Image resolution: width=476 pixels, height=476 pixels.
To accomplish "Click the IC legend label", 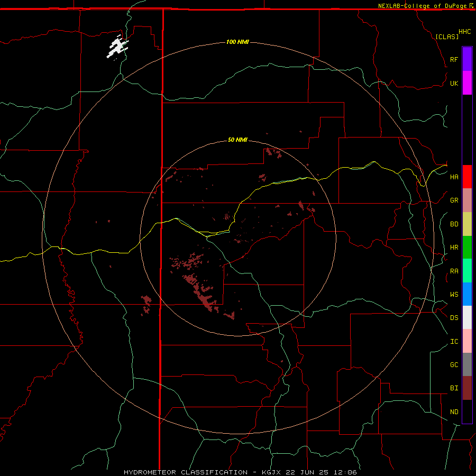I will coord(454,342).
